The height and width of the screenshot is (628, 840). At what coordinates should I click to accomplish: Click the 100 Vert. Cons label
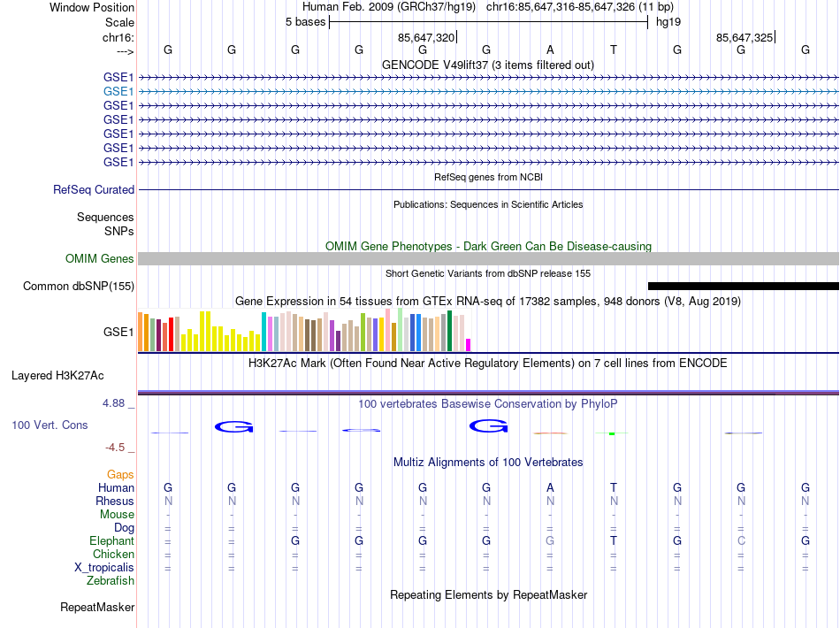click(50, 425)
